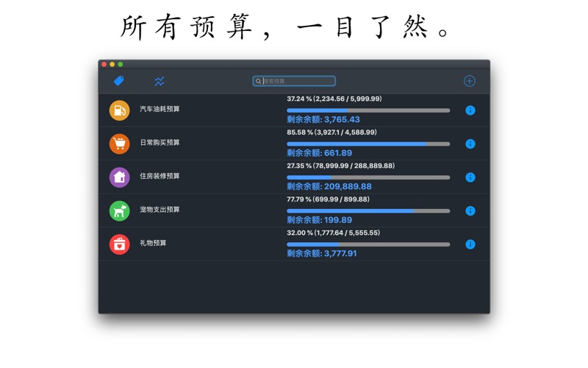
Task: Click 剩余余额: 3,777.91
Action: [322, 253]
